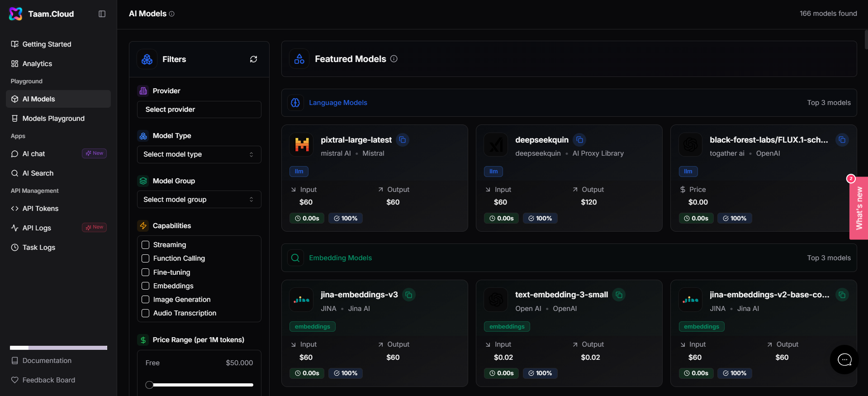Open the Documentation link

click(47, 361)
